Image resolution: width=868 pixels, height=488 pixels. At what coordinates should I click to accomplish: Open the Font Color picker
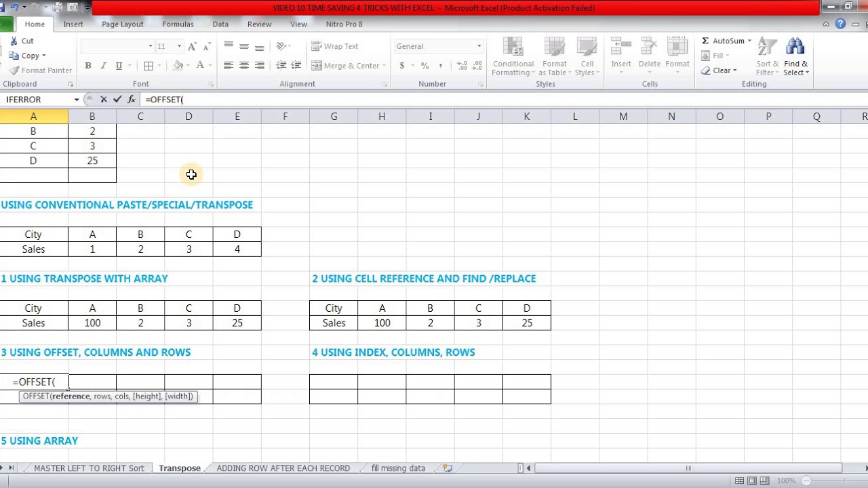tap(200, 66)
